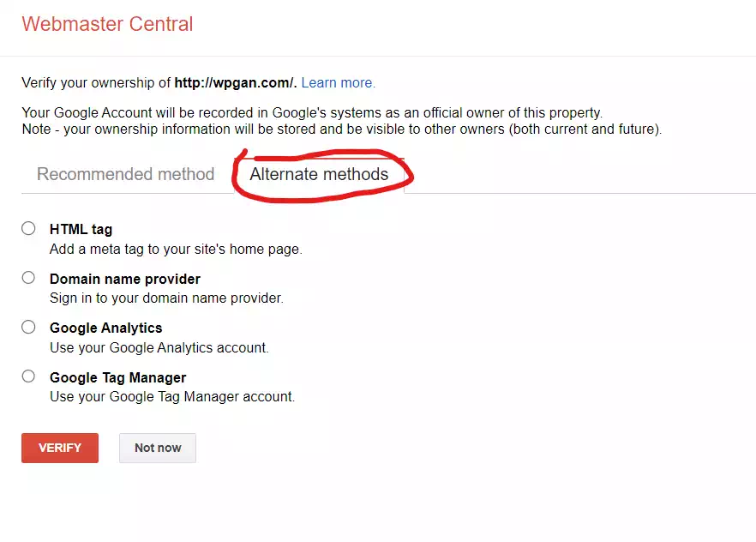
Task: Click 'Use your Google Tag Manager account.' text
Action: 172,397
